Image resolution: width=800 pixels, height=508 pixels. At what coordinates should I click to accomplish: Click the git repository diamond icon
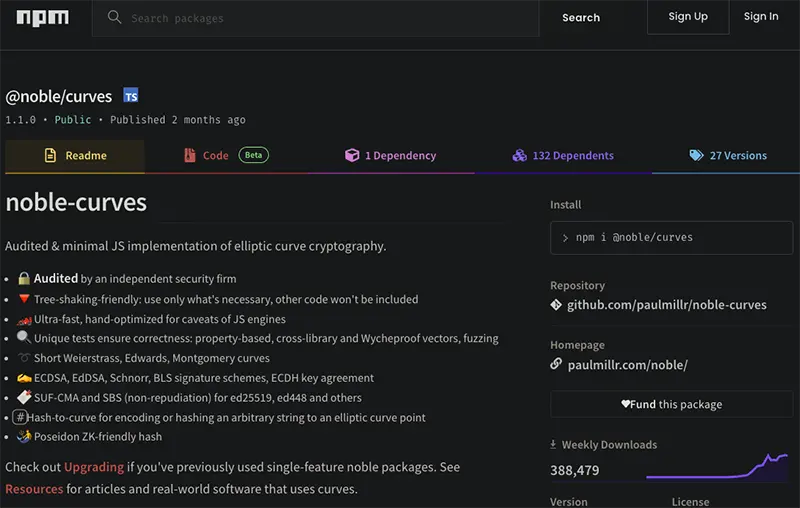coord(556,304)
